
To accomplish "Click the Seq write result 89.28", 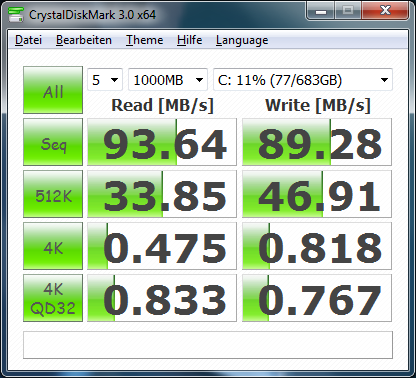I will [x=317, y=142].
